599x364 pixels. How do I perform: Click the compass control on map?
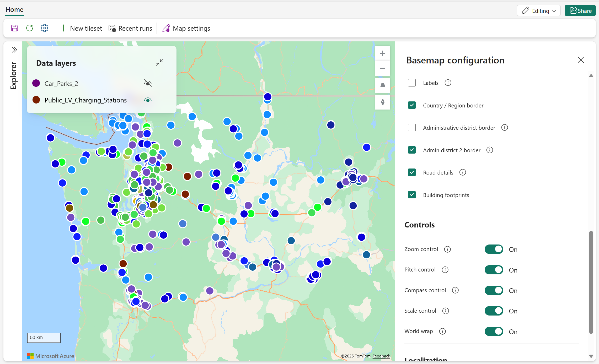coord(382,102)
